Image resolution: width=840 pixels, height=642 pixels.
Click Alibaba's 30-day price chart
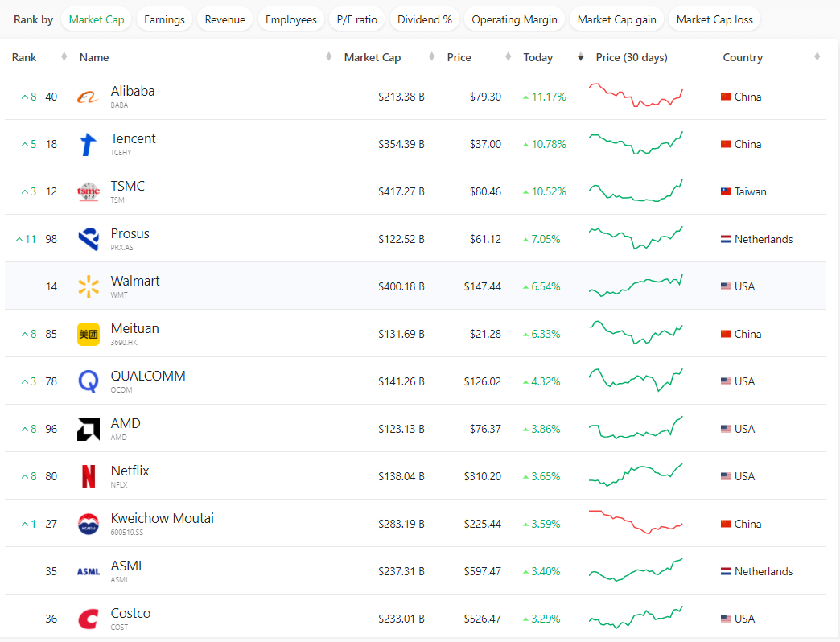(x=636, y=95)
